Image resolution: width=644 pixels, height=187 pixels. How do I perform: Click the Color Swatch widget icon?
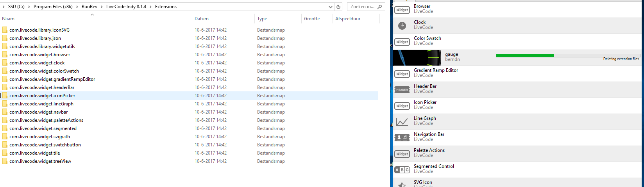coord(402,42)
